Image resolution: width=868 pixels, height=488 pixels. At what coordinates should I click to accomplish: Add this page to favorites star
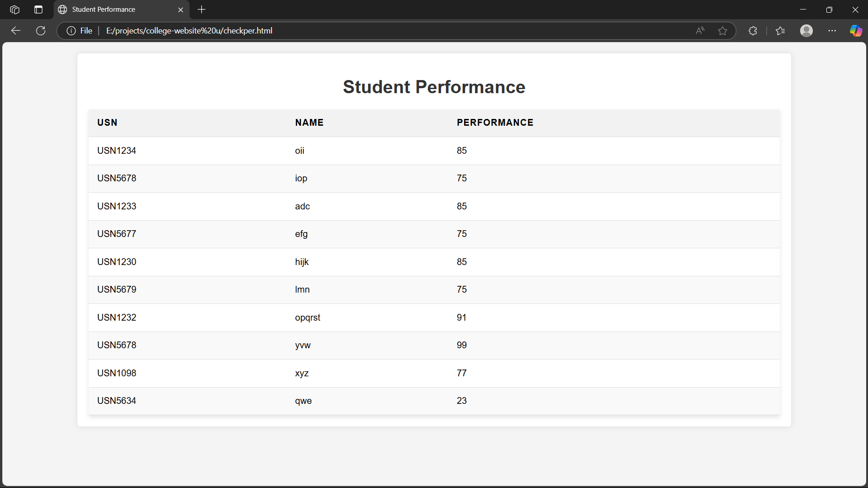722,31
